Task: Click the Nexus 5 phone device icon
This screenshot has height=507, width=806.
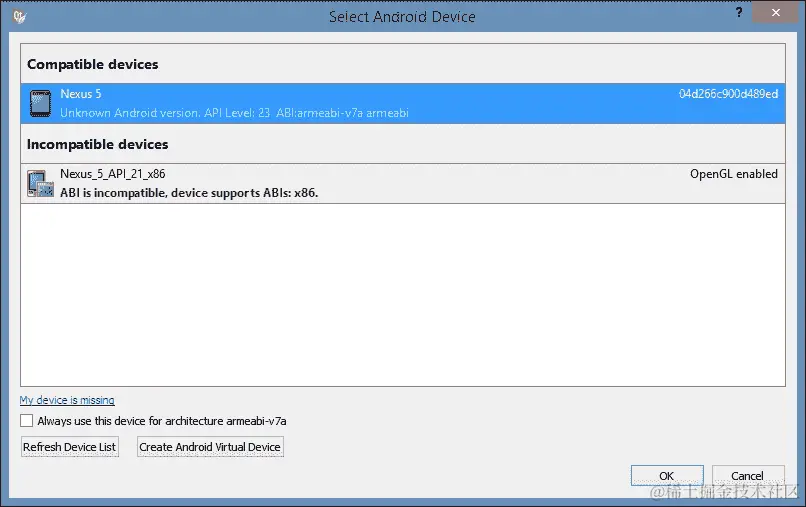Action: (x=40, y=103)
